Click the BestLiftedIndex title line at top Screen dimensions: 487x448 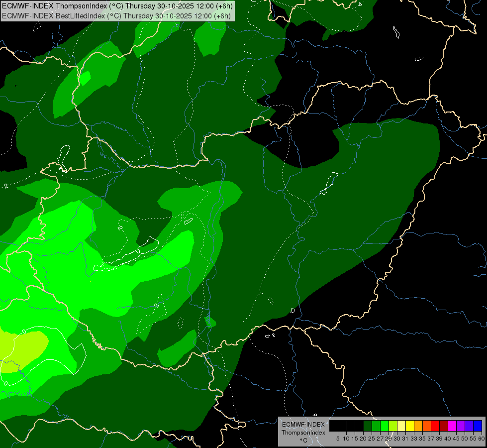click(116, 16)
